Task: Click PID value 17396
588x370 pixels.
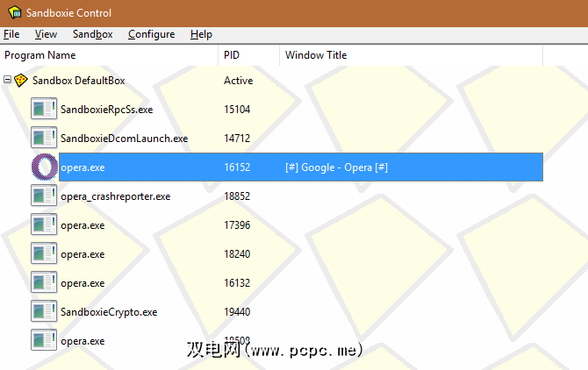Action: pyautogui.click(x=237, y=225)
